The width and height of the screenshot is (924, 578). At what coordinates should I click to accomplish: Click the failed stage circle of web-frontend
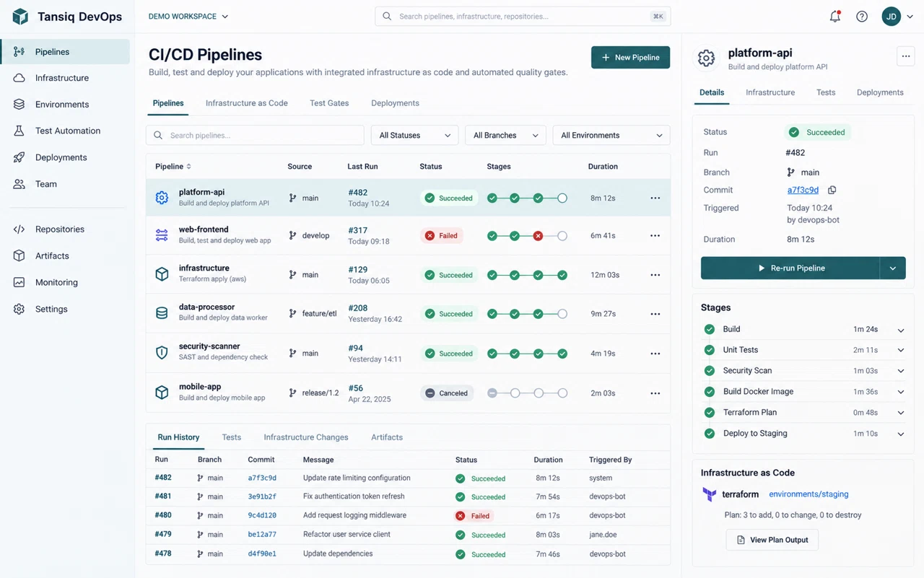click(538, 236)
